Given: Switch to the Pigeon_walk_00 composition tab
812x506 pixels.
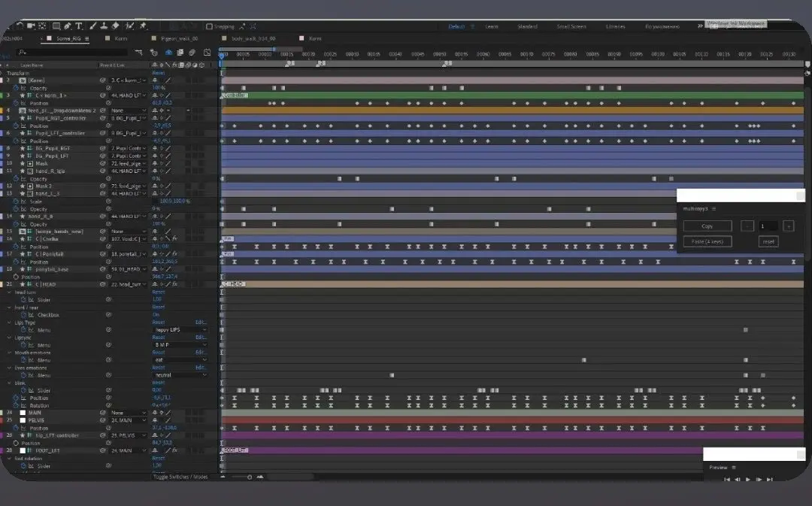Looking at the screenshot, I should click(x=179, y=38).
